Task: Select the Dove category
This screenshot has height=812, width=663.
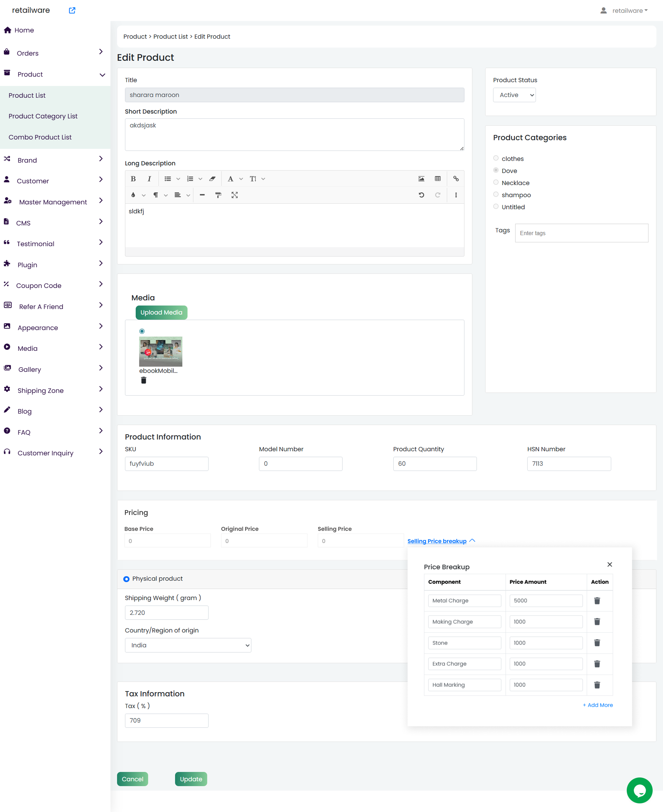Action: click(x=496, y=170)
